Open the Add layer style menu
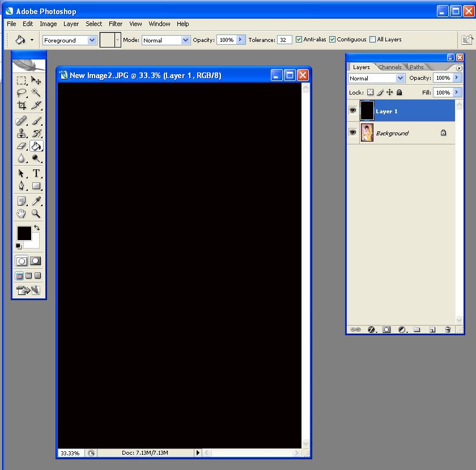Viewport: 476px width, 470px height. click(371, 329)
